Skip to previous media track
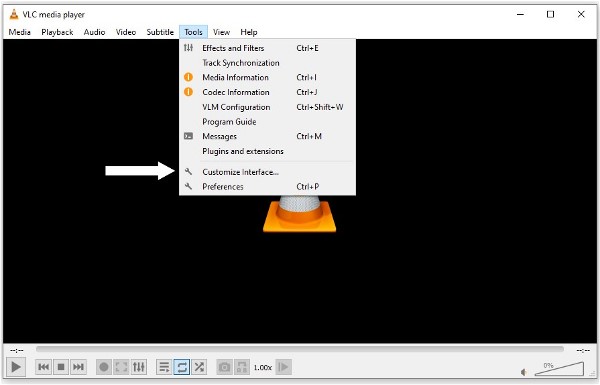The image size is (600, 385). pos(44,367)
